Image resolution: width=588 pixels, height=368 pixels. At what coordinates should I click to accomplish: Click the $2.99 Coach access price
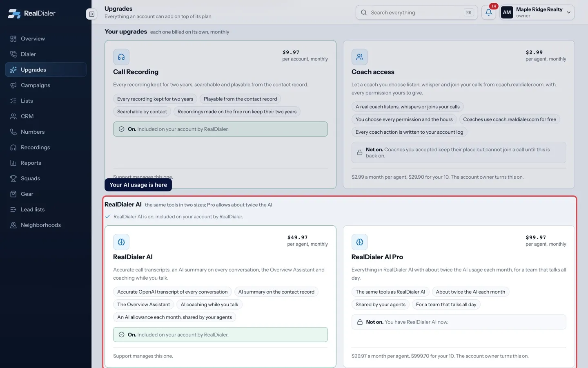[535, 52]
